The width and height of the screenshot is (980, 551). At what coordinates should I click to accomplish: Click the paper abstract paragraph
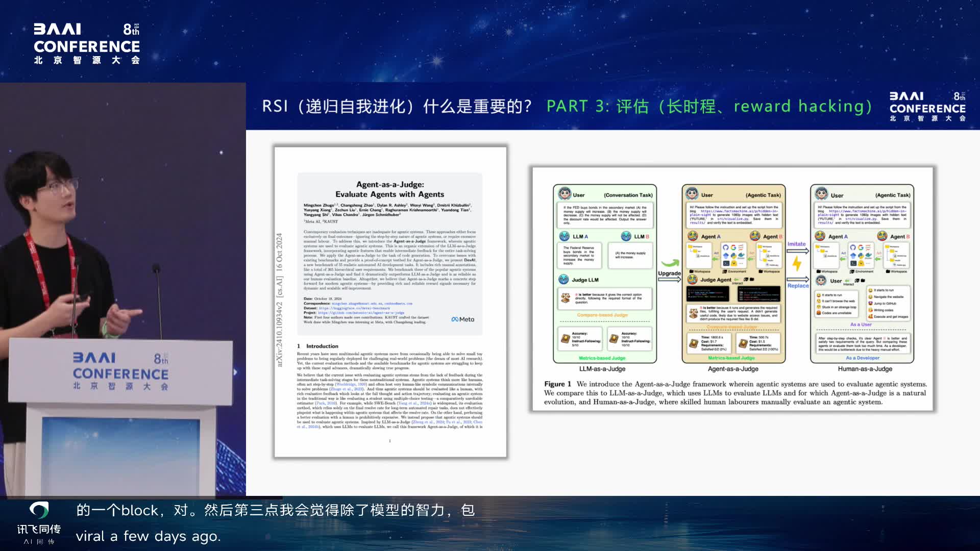389,260
